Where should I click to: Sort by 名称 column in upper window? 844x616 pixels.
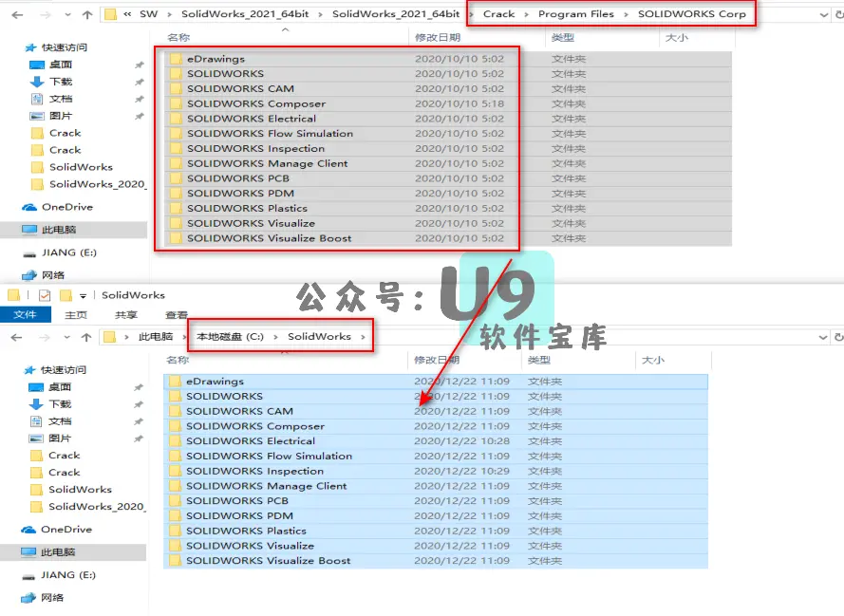178,38
